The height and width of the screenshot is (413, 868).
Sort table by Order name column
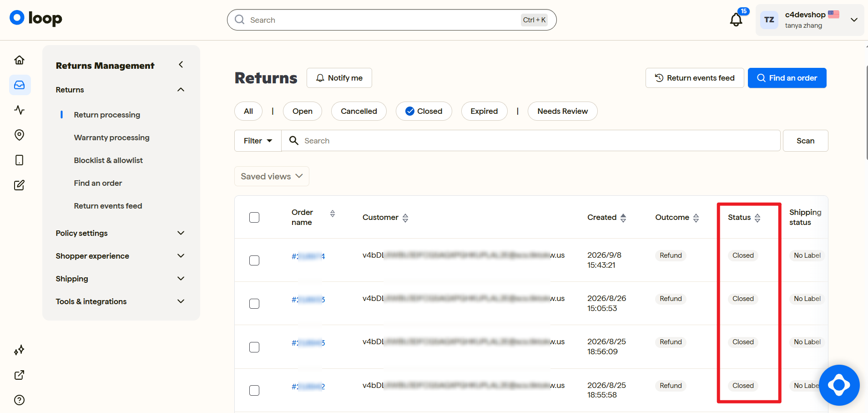click(332, 213)
